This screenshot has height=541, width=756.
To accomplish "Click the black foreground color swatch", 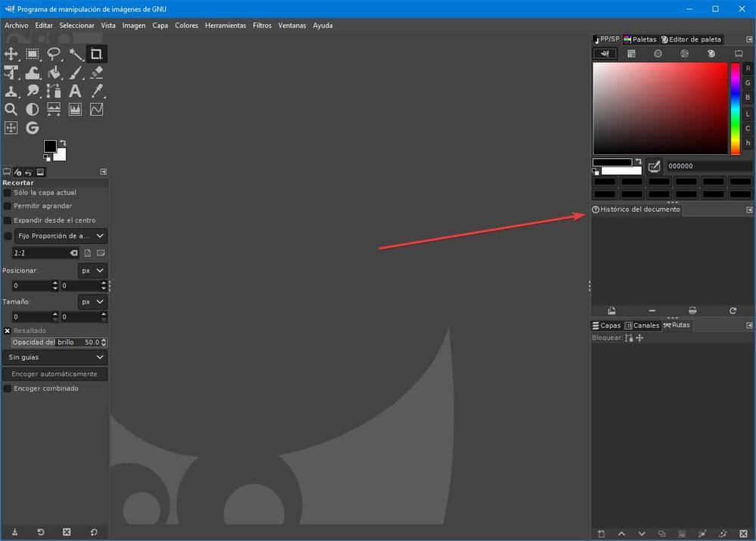I will pos(50,146).
